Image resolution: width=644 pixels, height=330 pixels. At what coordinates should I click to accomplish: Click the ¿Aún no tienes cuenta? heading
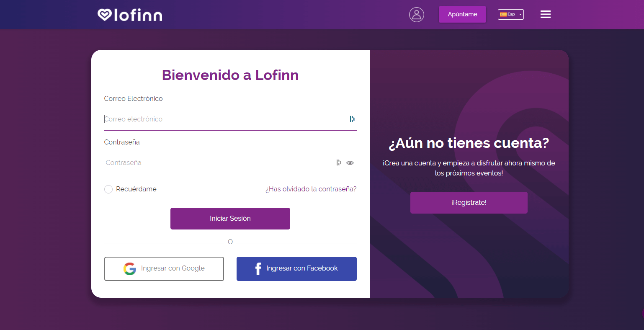(x=469, y=143)
